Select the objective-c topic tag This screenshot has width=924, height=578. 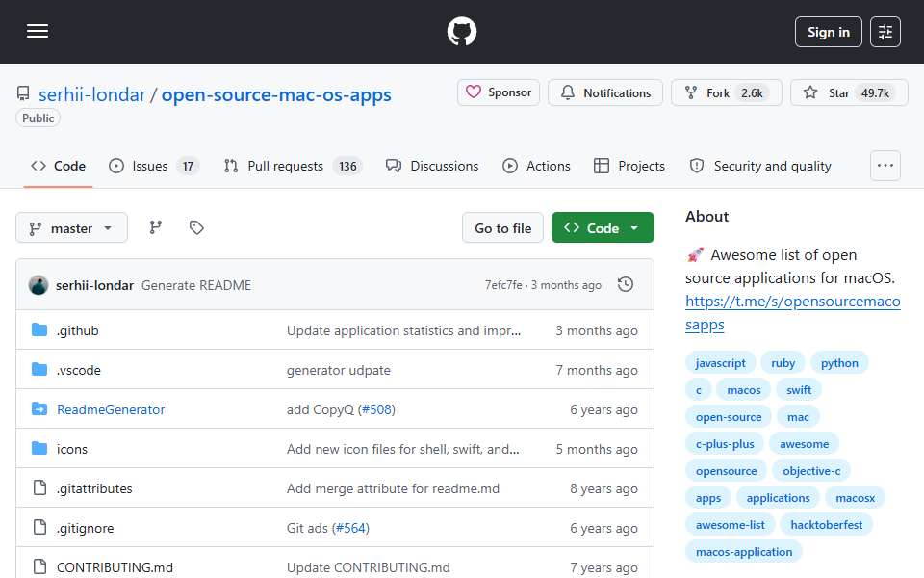click(x=811, y=471)
